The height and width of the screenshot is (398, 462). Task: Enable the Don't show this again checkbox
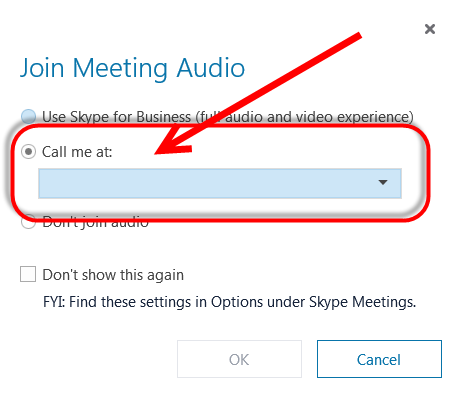pos(28,274)
